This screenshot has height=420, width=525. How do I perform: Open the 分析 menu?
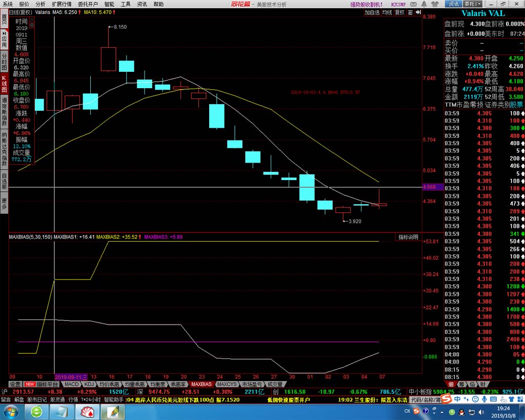tap(41, 4)
